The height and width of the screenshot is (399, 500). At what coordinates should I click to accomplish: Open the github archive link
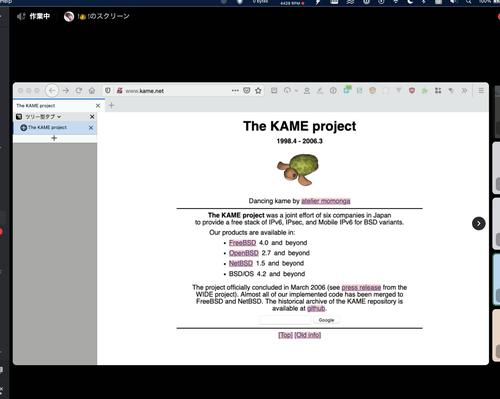(x=316, y=308)
